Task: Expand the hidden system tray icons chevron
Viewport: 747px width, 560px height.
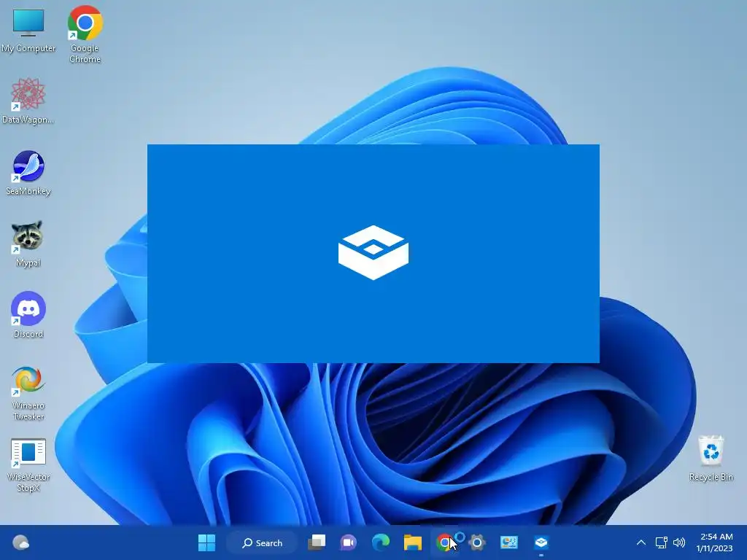Action: tap(641, 542)
